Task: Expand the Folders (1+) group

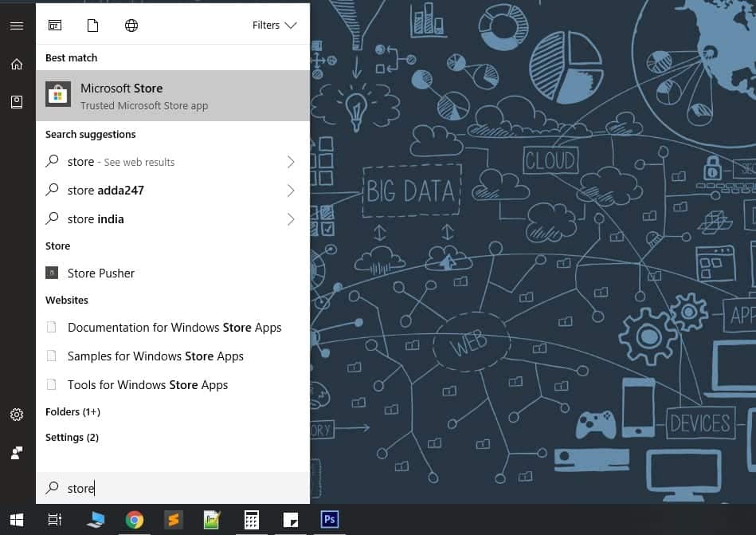Action: click(72, 411)
